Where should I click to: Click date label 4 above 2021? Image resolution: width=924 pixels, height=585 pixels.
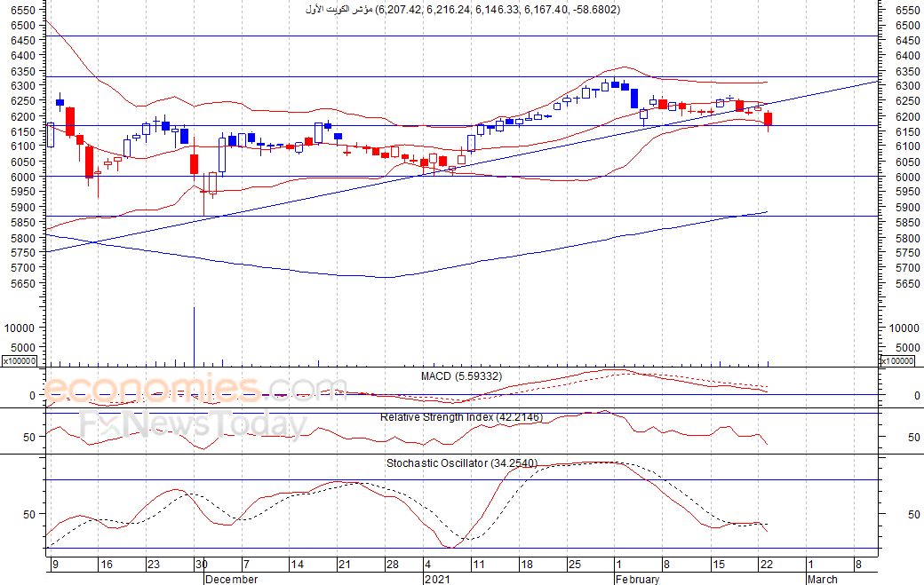coord(428,565)
